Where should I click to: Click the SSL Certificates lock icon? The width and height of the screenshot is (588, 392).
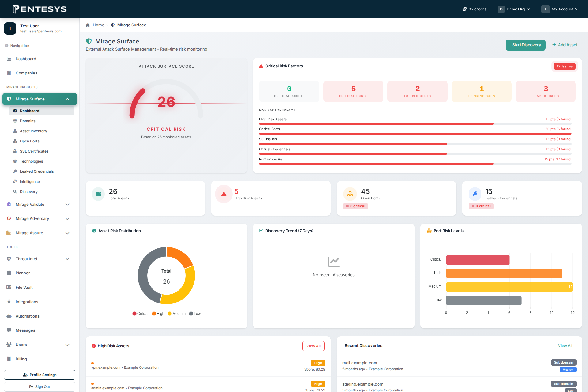tap(15, 151)
